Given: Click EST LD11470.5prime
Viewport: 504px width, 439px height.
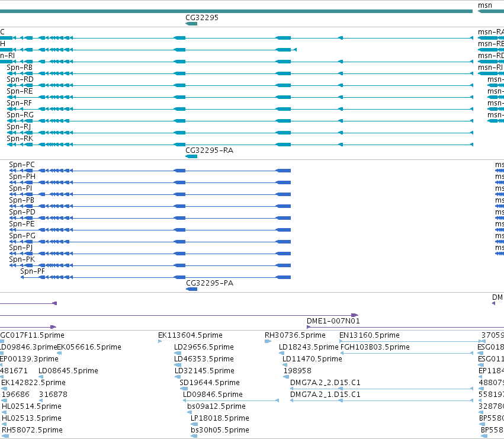Looking at the screenshot, I should [312, 359].
